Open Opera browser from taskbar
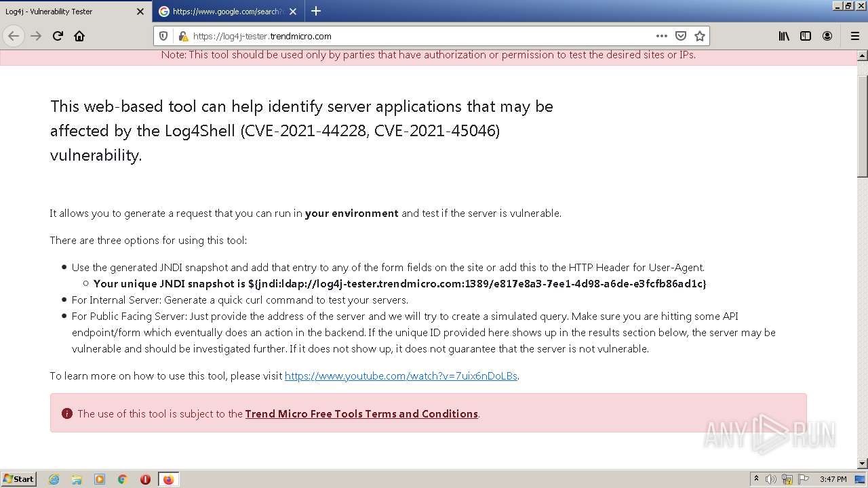This screenshot has width=868, height=488. [x=145, y=479]
